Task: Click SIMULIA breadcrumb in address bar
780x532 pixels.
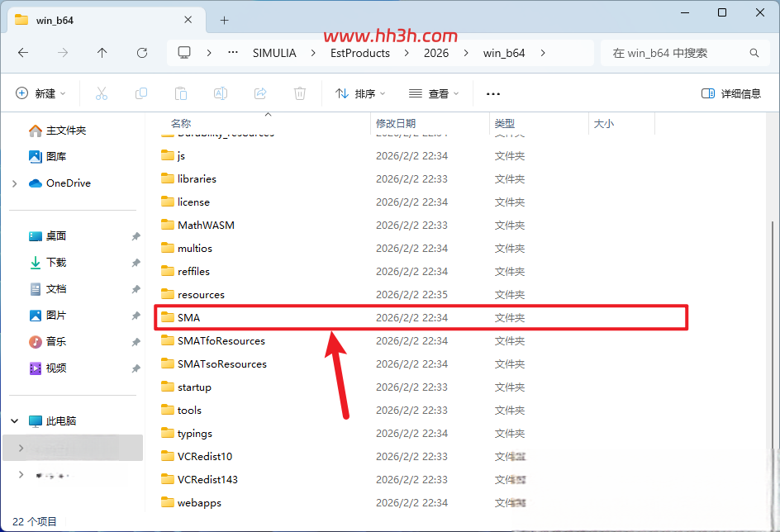Action: tap(274, 53)
